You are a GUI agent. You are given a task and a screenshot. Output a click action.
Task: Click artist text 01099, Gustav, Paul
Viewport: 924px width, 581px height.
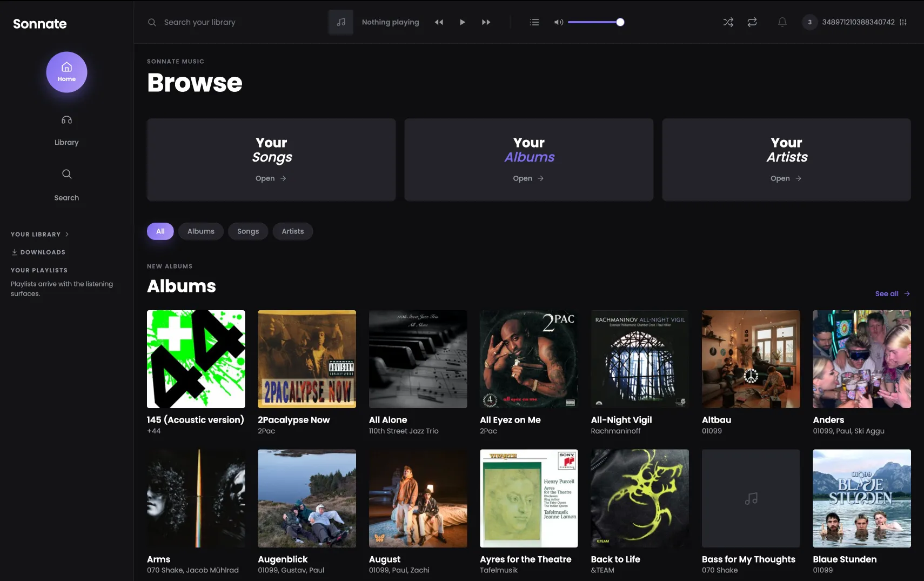coord(291,570)
